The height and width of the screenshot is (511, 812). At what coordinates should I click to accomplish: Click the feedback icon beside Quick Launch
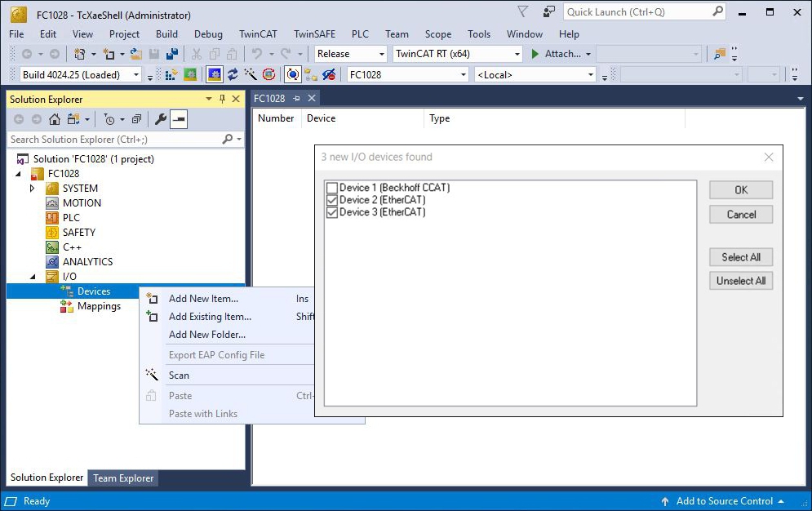click(549, 11)
